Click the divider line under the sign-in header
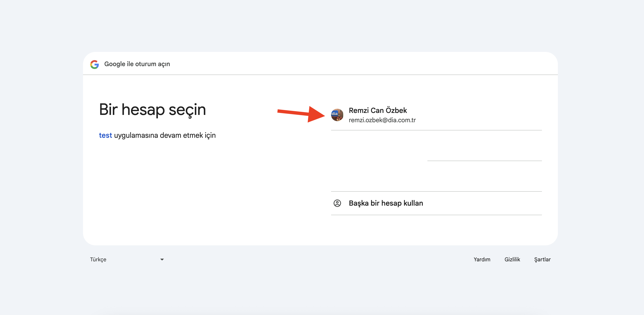Viewport: 644px width, 315px height. tap(320, 75)
